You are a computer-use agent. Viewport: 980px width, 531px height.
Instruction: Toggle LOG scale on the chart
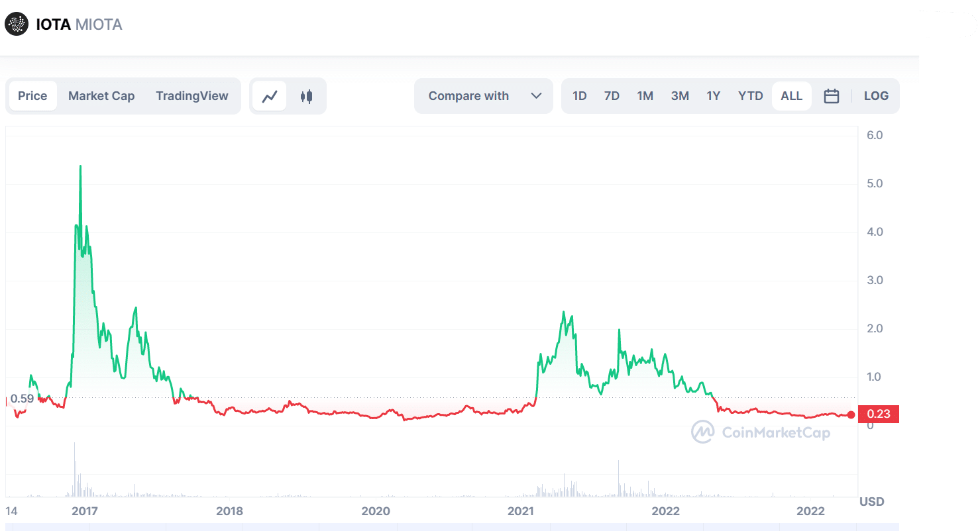(876, 95)
